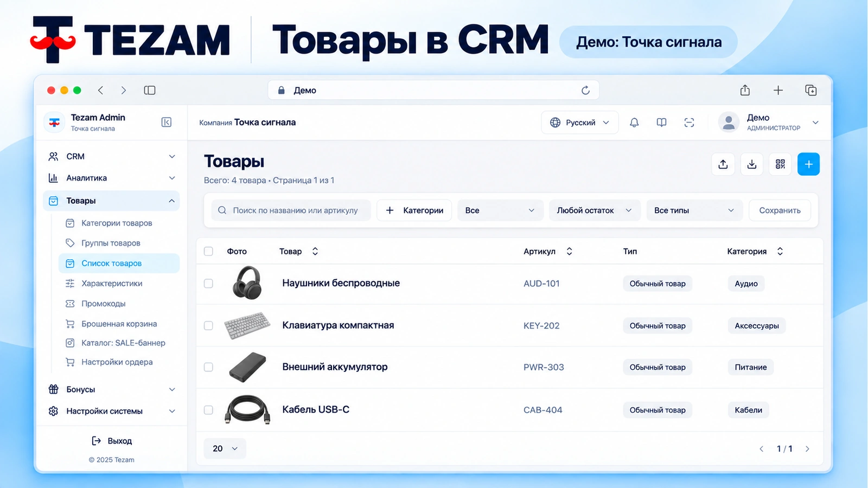Expand the Аналитика sidebar section

tap(111, 178)
